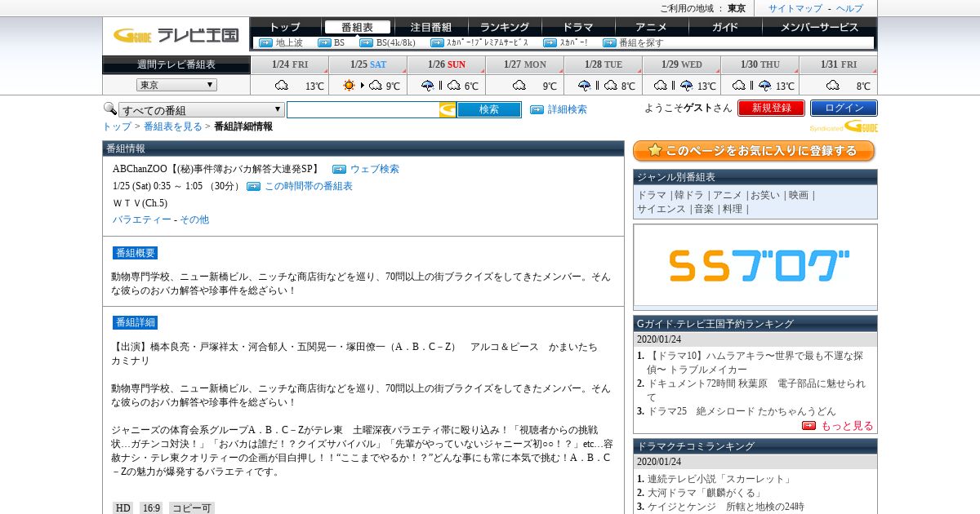The height and width of the screenshot is (514, 980).
Task: Click the arrow icon beside 番組を探す
Action: pyautogui.click(x=609, y=42)
